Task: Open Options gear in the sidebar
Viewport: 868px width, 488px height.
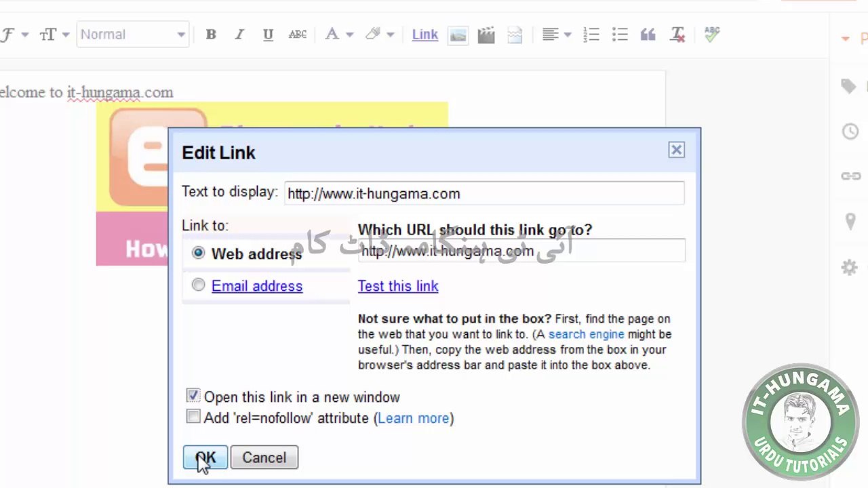Action: [850, 267]
